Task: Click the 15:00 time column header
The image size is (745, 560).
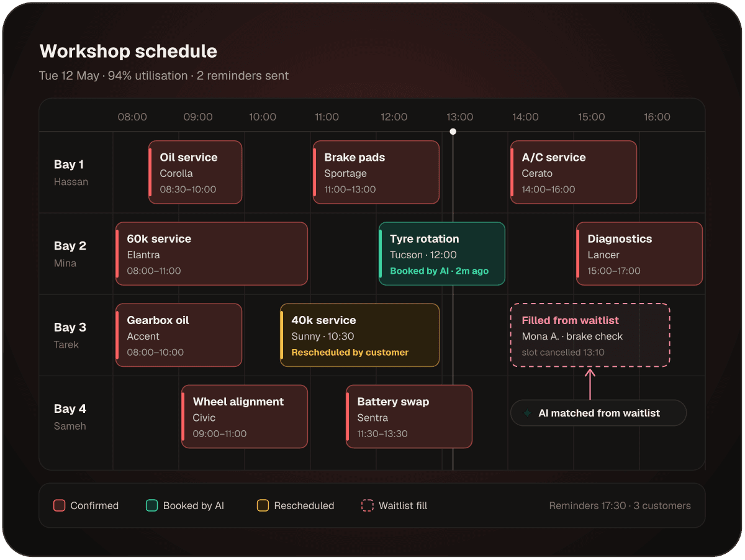Action: coord(591,117)
